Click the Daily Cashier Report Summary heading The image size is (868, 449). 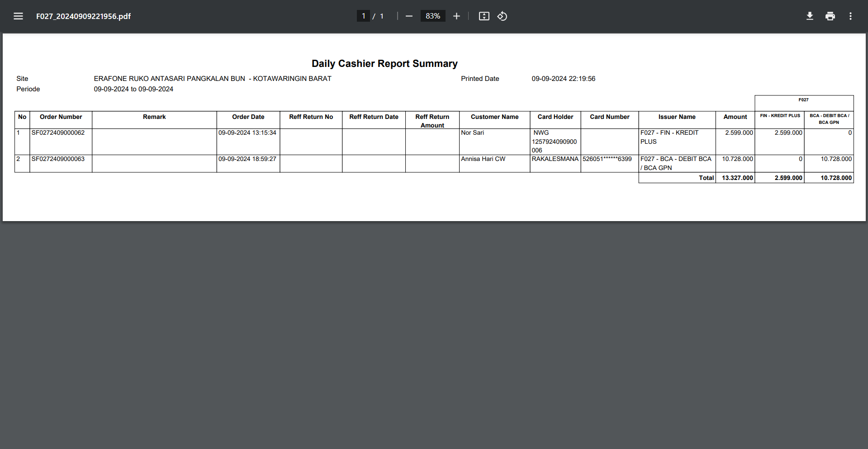(x=384, y=64)
